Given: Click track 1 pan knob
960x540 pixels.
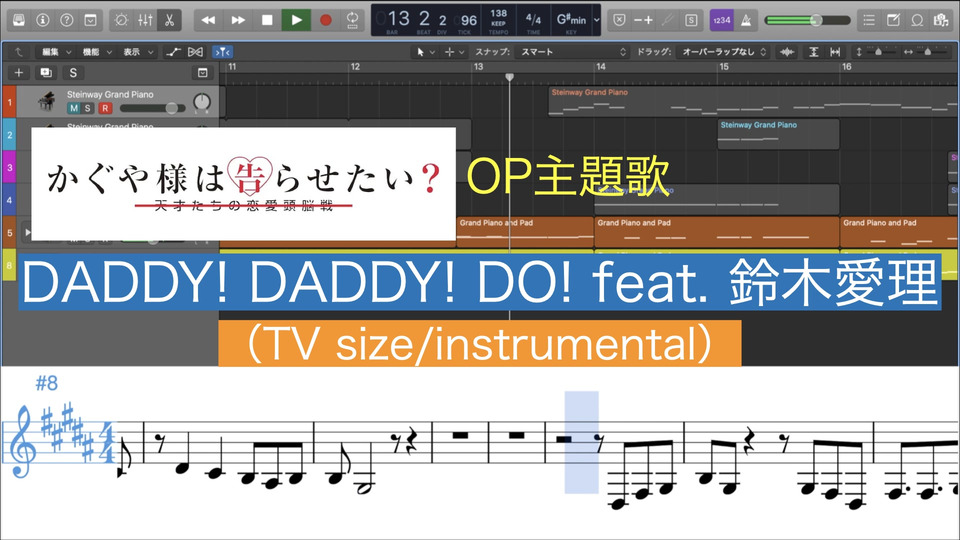Looking at the screenshot, I should (x=201, y=102).
